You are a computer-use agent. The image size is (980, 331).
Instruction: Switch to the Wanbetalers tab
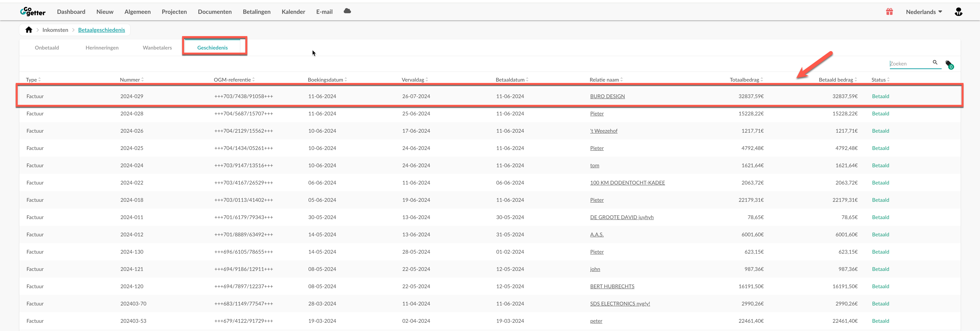tap(157, 48)
